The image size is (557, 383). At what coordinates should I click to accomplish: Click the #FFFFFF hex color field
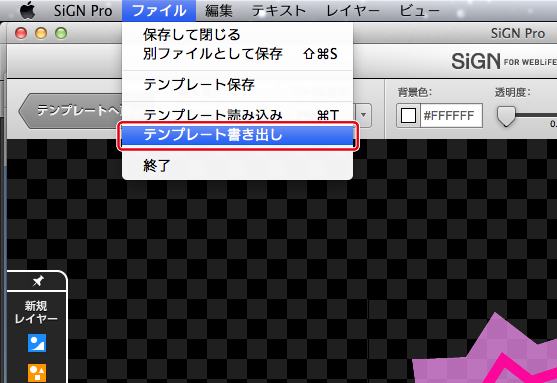(451, 115)
